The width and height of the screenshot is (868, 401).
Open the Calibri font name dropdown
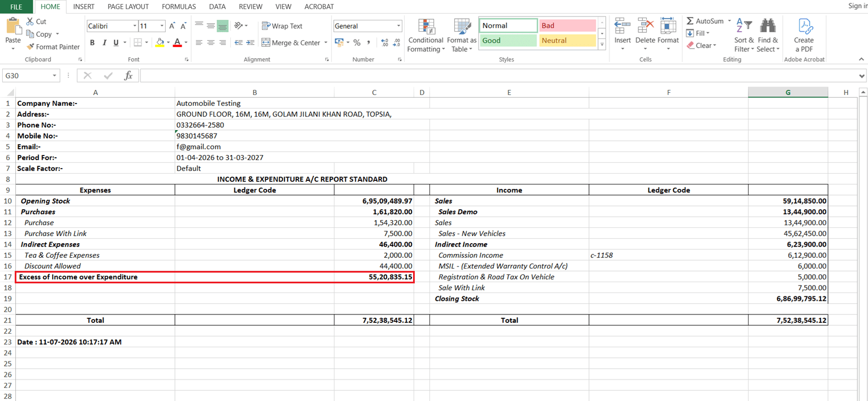click(135, 26)
